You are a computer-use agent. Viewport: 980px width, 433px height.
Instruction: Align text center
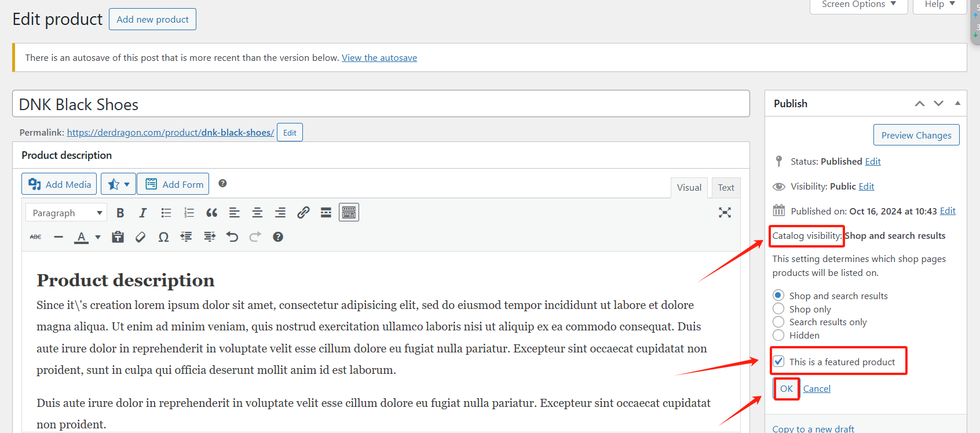click(x=257, y=213)
